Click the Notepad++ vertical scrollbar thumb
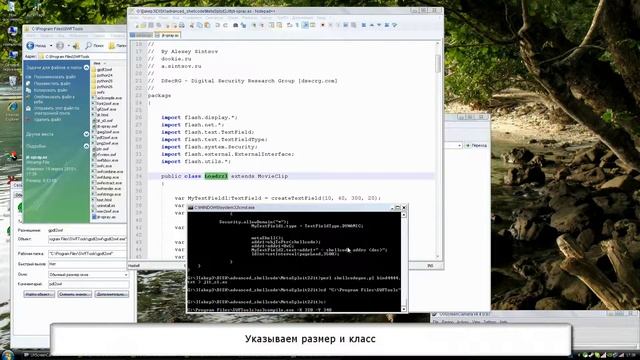The height and width of the screenshot is (360, 640). coord(438,64)
